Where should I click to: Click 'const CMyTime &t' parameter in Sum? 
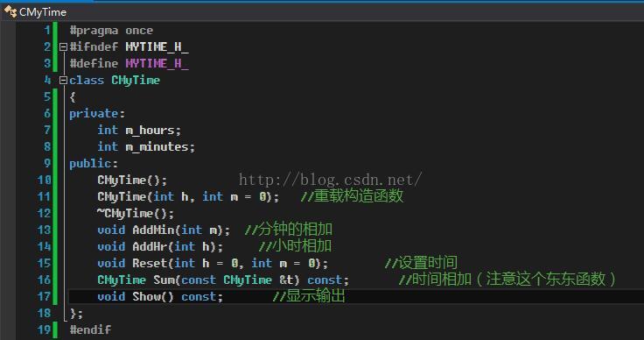click(237, 280)
